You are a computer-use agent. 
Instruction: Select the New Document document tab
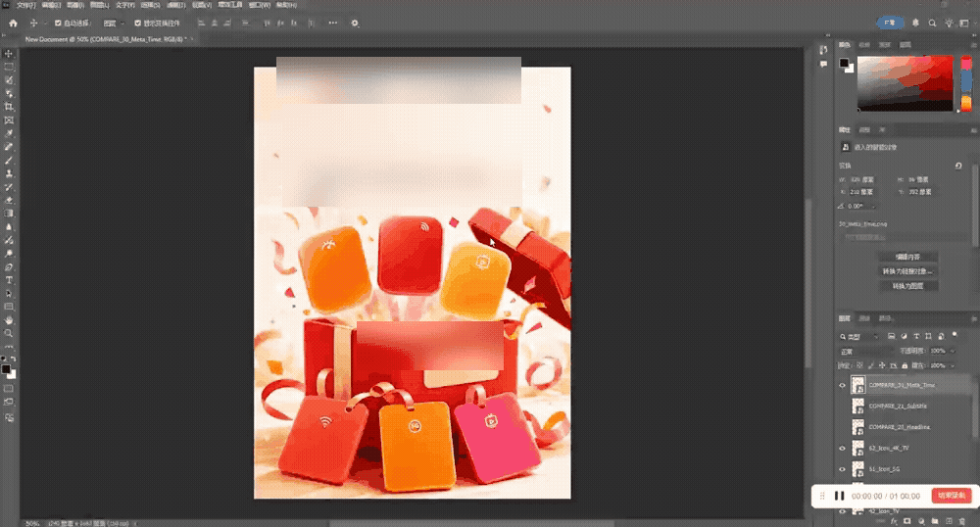[105, 39]
